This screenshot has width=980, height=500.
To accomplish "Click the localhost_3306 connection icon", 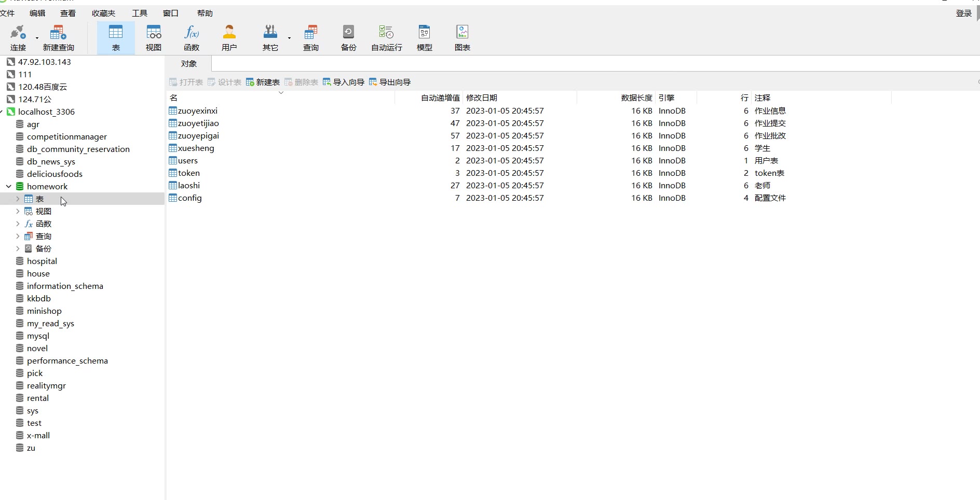I will pyautogui.click(x=11, y=112).
